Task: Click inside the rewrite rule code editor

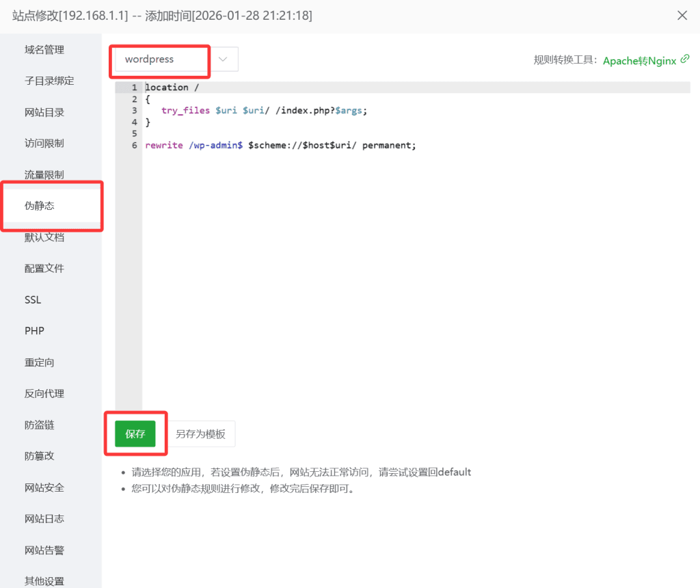Action: click(x=410, y=273)
